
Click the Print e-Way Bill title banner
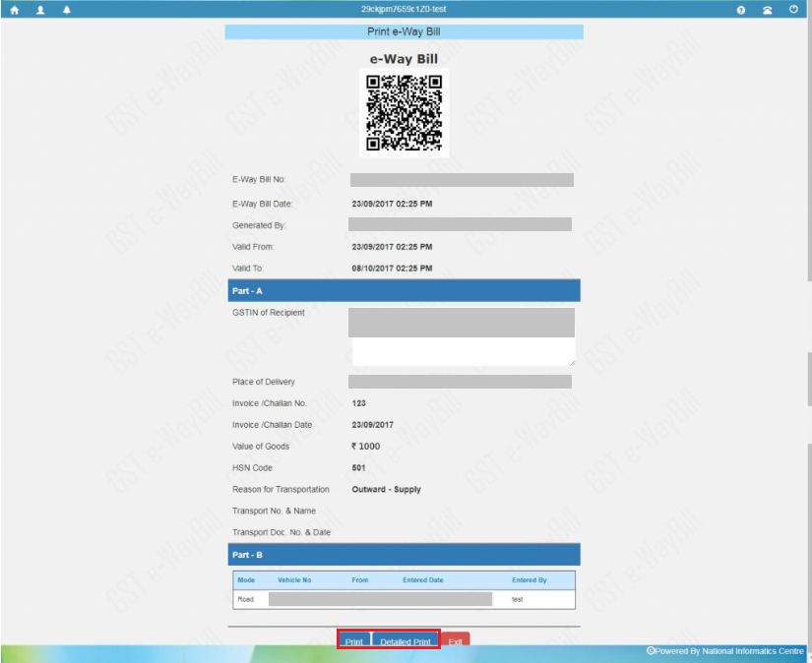click(x=404, y=31)
